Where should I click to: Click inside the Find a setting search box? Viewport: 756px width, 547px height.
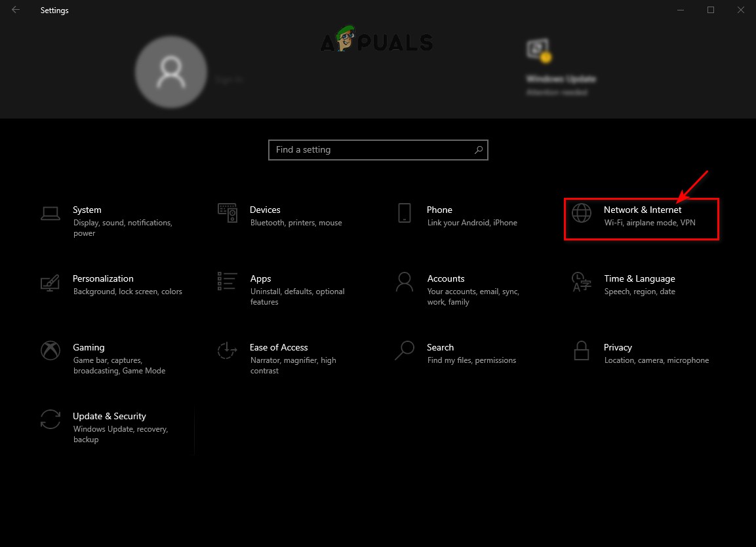click(367, 150)
